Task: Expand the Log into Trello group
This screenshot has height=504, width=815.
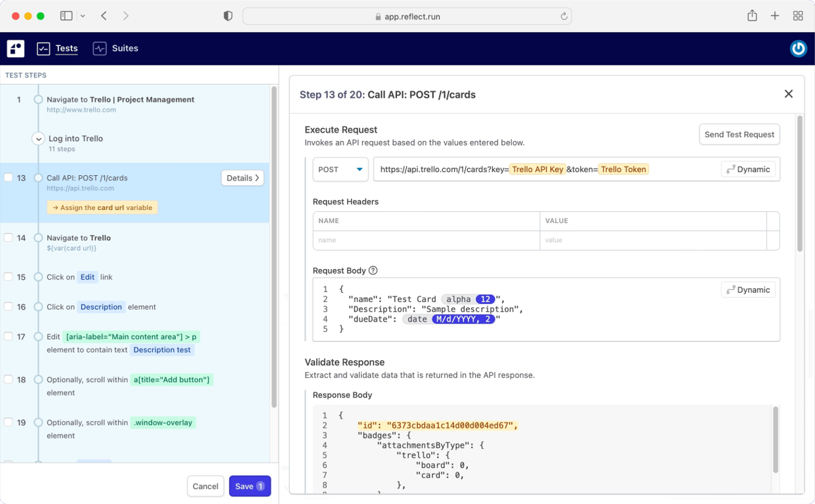Action: click(x=38, y=138)
